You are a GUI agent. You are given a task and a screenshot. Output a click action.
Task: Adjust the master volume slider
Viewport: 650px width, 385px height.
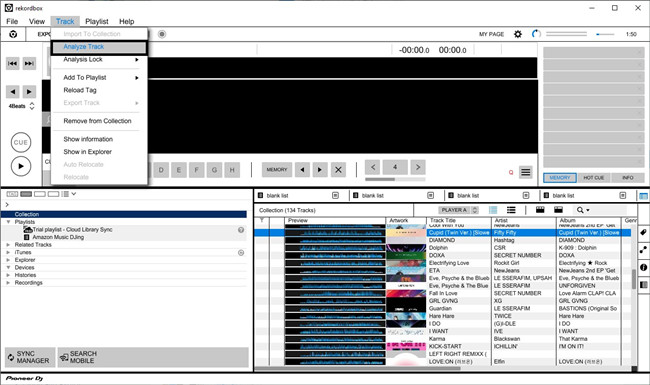605,34
